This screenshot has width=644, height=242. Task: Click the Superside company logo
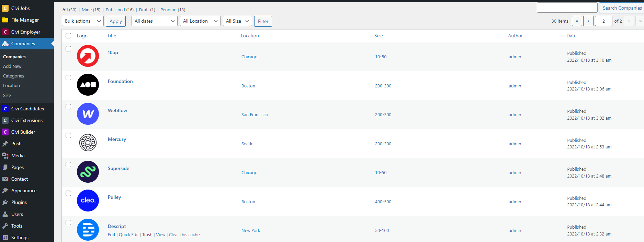coord(88,172)
